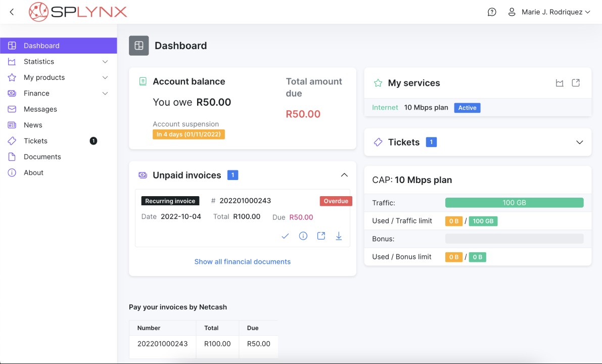Screen dimensions: 602x364
Task: Click the back arrow beside Splynx logo
Action: pyautogui.click(x=12, y=12)
